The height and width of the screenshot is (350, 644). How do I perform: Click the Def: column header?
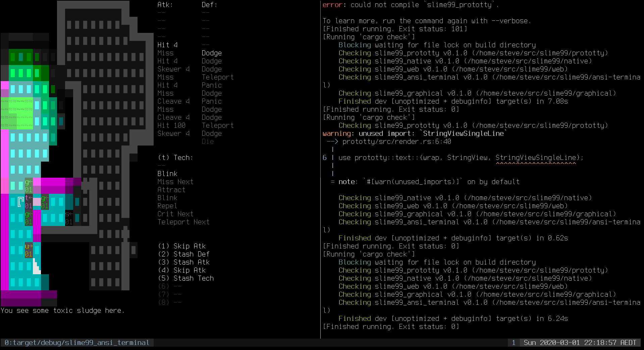(x=209, y=5)
